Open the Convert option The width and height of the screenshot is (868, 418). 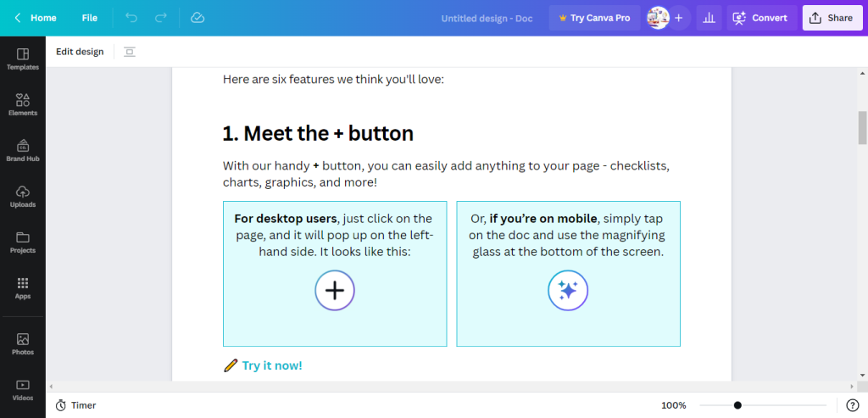click(762, 18)
